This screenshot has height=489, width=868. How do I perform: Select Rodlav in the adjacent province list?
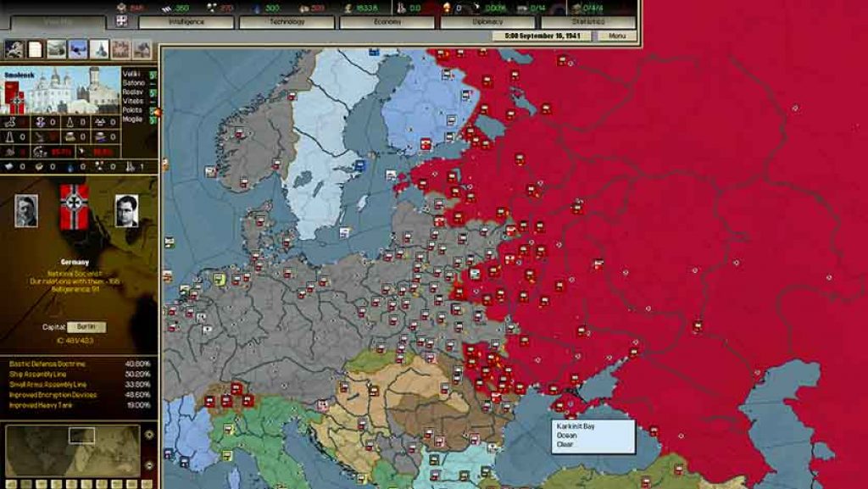tap(133, 92)
